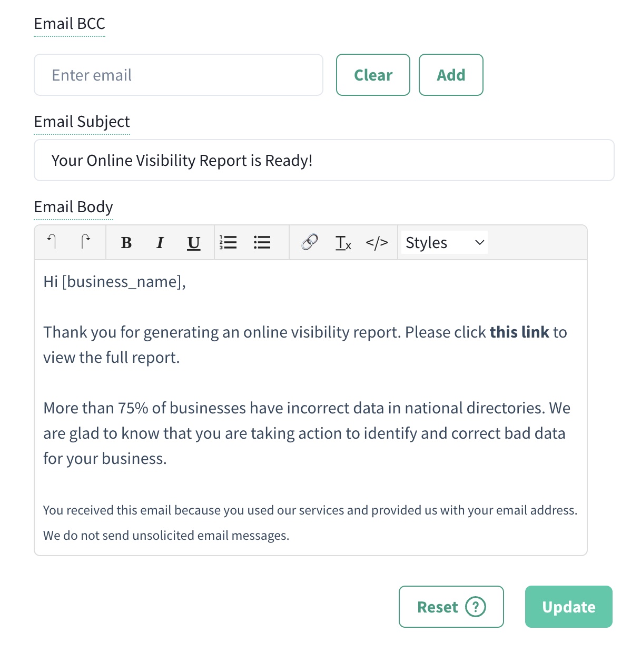Viewport: 631px width, 672px height.
Task: Apply Underline formatting
Action: coord(193,242)
